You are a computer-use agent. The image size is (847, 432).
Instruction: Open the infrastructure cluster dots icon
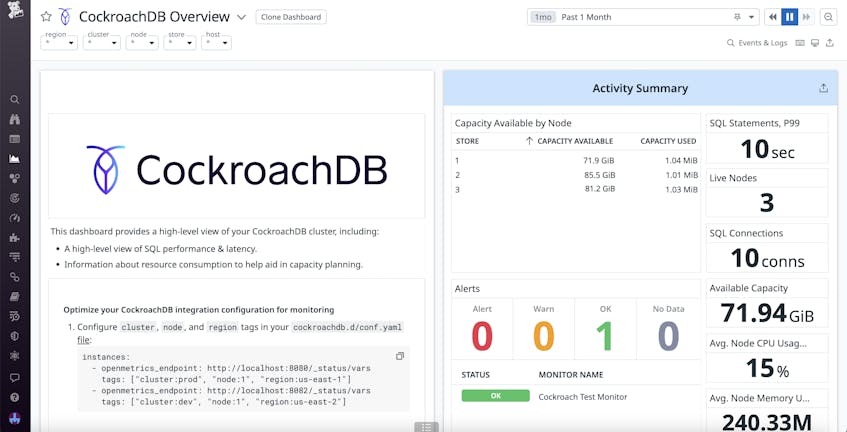point(15,179)
